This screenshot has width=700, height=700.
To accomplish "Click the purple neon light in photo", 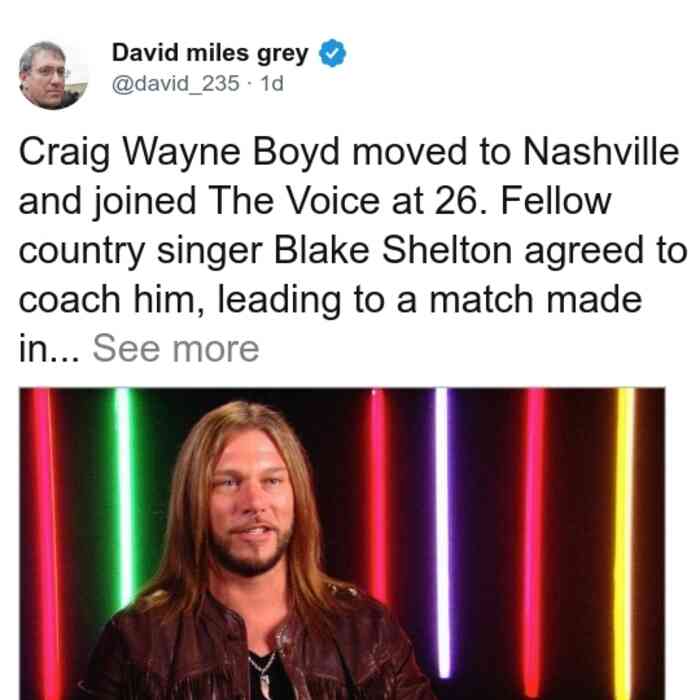I will coord(442,531).
